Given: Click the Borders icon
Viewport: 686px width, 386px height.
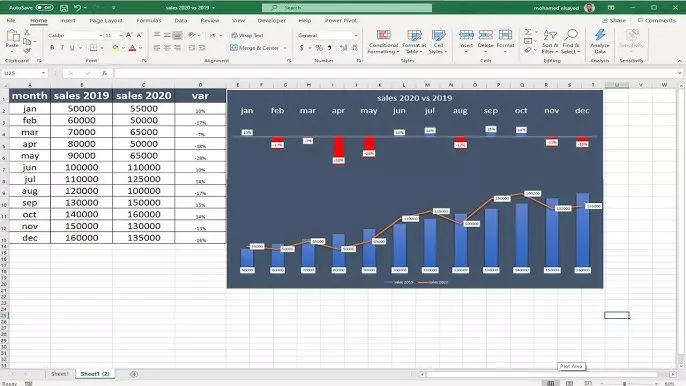Looking at the screenshot, I should [x=94, y=48].
